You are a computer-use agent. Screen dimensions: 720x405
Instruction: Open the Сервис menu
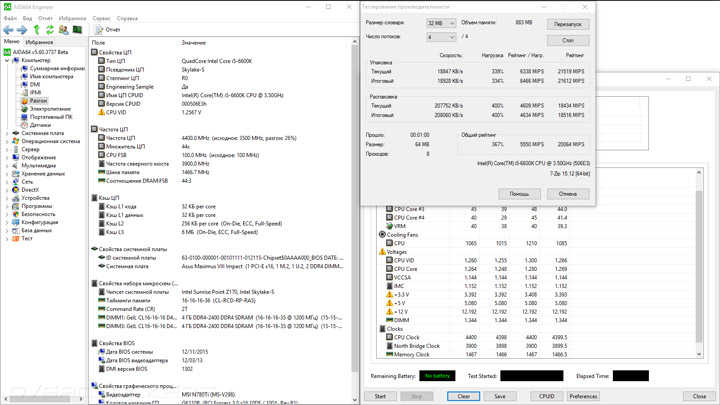pyautogui.click(x=101, y=18)
